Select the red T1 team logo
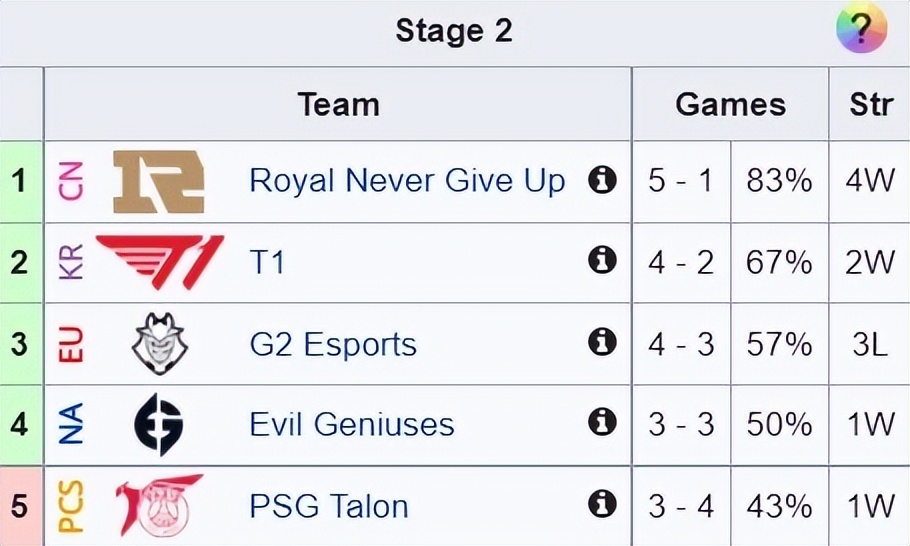 [160, 262]
